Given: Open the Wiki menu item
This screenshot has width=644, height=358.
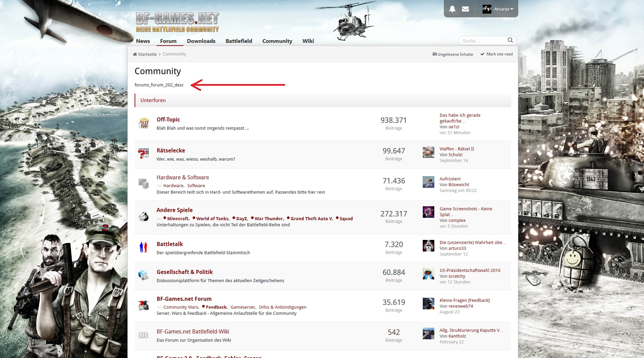Looking at the screenshot, I should point(308,41).
